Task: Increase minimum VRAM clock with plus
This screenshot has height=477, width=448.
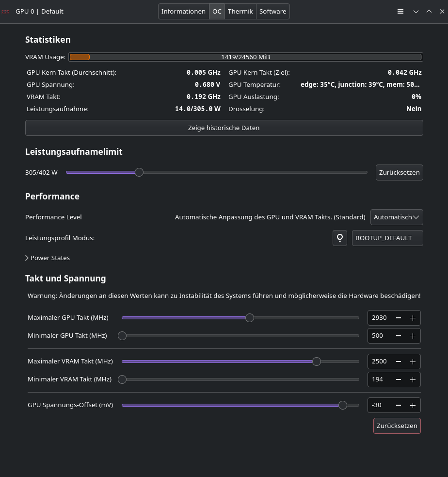Action: coord(413,379)
